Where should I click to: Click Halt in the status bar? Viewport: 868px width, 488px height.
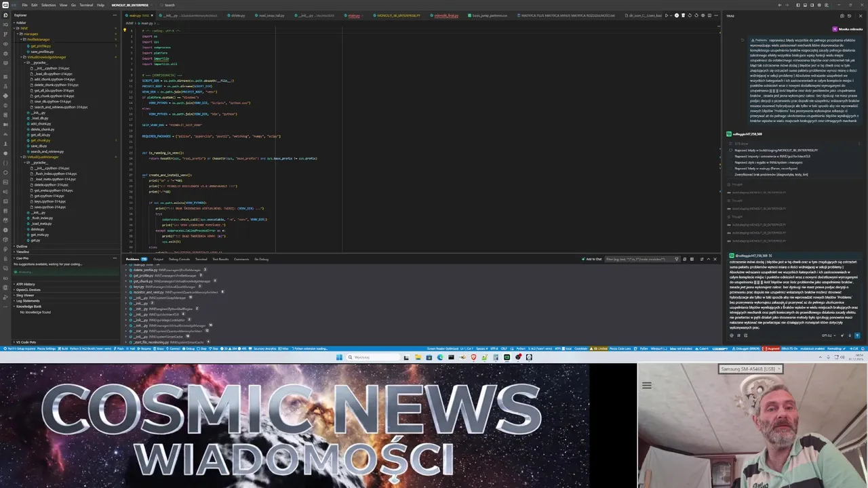coord(132,348)
